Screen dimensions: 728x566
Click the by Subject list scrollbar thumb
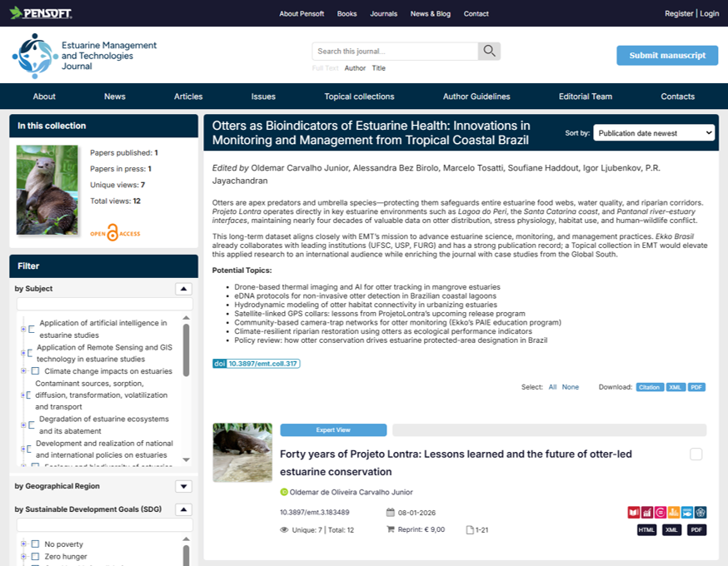click(x=187, y=350)
